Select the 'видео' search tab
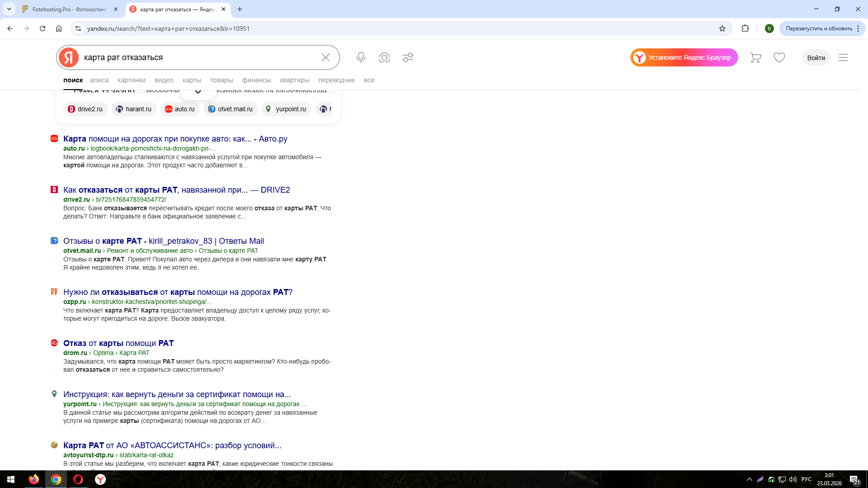868x488 pixels. click(164, 80)
